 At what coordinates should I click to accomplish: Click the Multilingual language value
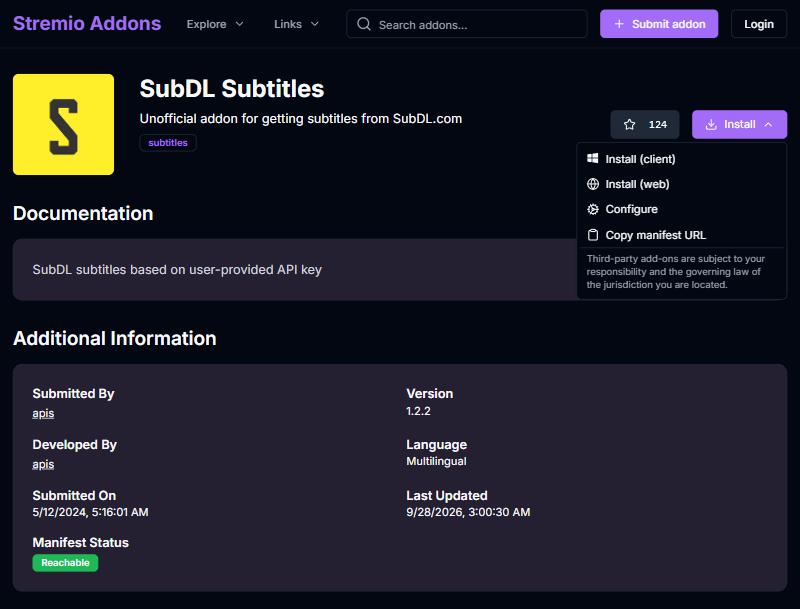(x=436, y=461)
